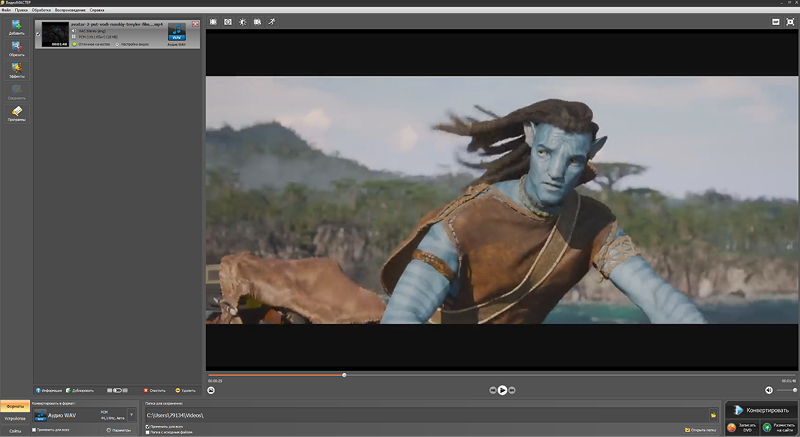Open the Эффекты panel

pos(16,70)
